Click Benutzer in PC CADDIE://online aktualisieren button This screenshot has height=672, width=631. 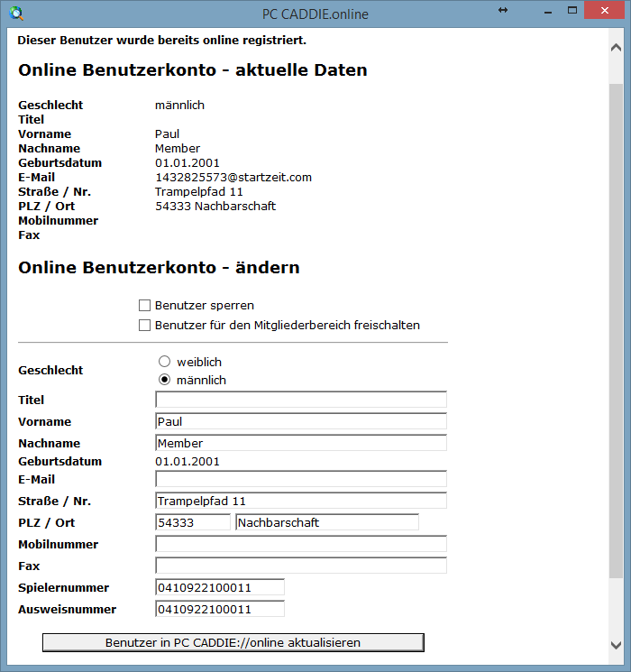tap(233, 642)
